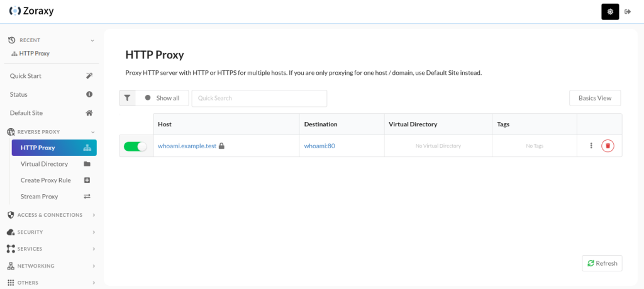The height and width of the screenshot is (289, 644).
Task: Click the Virtual Directory folder icon
Action: coord(87,164)
